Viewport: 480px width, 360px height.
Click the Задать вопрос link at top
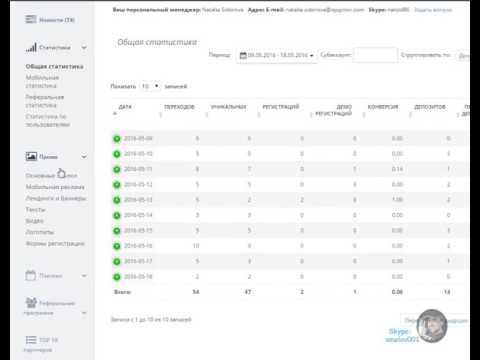433,10
